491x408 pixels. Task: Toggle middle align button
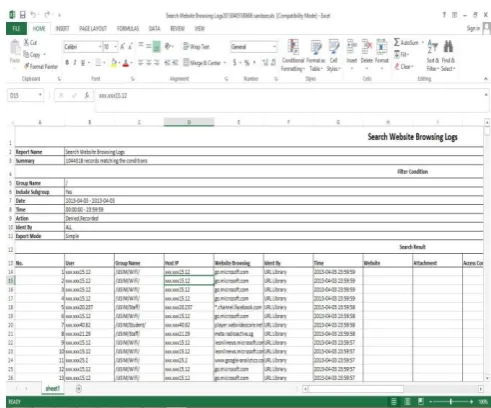(x=148, y=46)
